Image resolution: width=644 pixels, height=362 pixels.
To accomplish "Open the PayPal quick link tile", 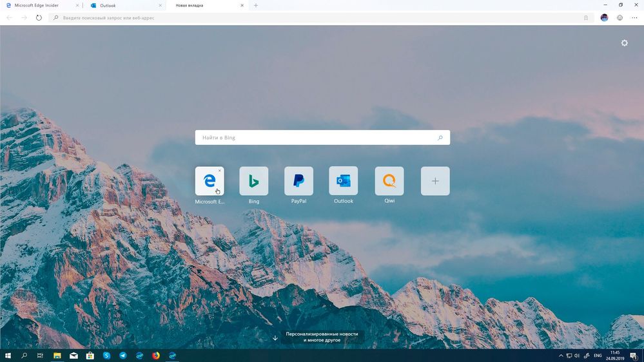I will click(x=298, y=181).
